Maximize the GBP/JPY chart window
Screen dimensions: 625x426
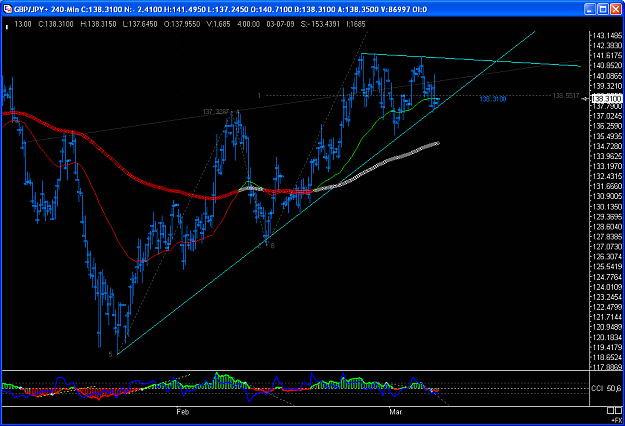click(x=603, y=9)
